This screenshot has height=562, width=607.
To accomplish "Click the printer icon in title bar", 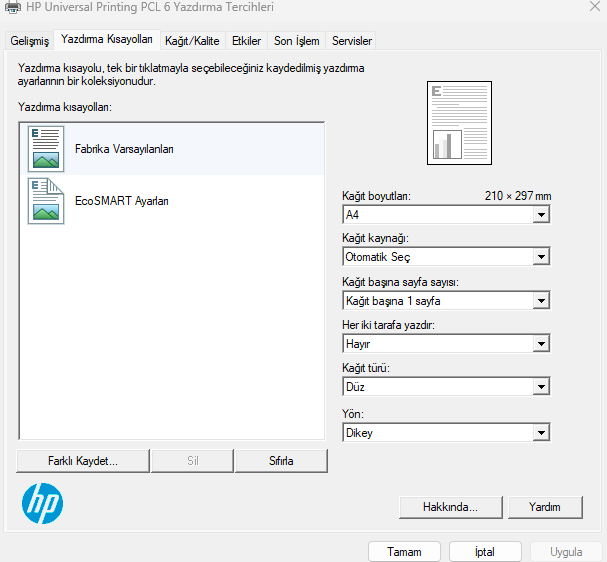I will (x=13, y=7).
